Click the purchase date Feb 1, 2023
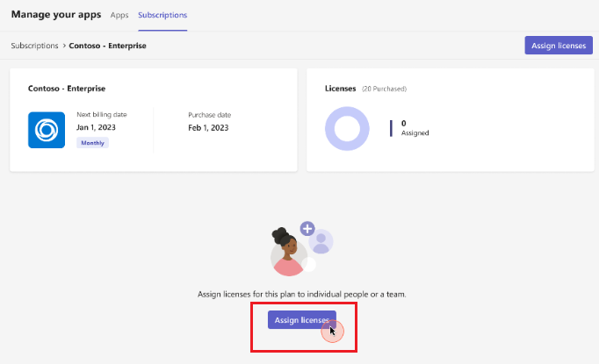 click(208, 127)
